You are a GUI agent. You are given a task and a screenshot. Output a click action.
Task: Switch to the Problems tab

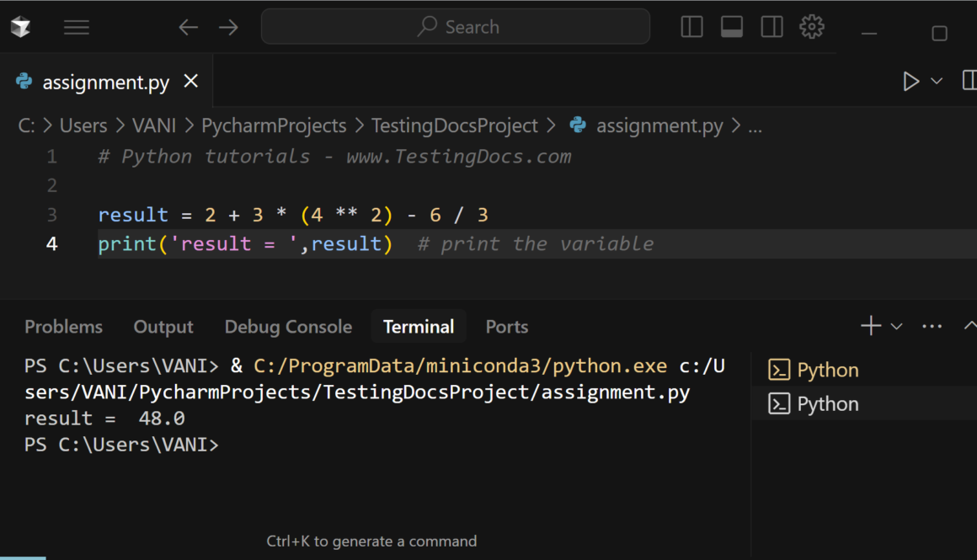pyautogui.click(x=63, y=327)
